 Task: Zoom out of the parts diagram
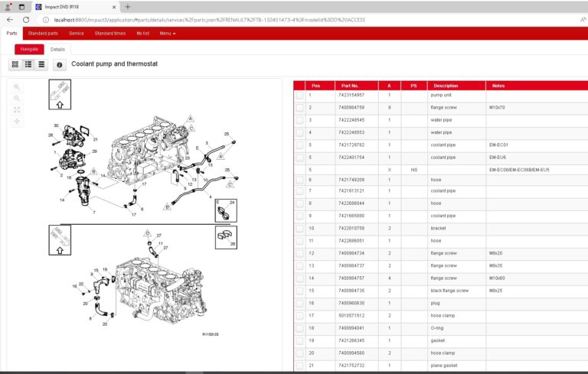pyautogui.click(x=17, y=98)
